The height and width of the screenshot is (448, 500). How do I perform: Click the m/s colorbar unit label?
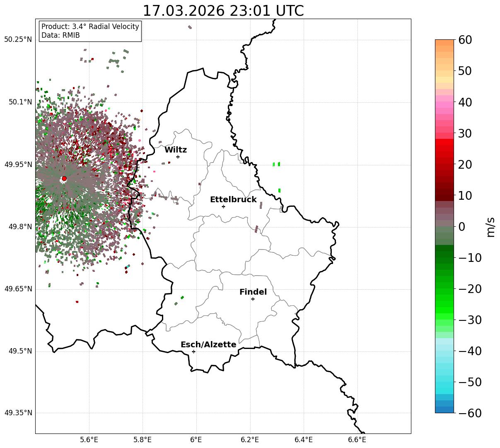(491, 226)
